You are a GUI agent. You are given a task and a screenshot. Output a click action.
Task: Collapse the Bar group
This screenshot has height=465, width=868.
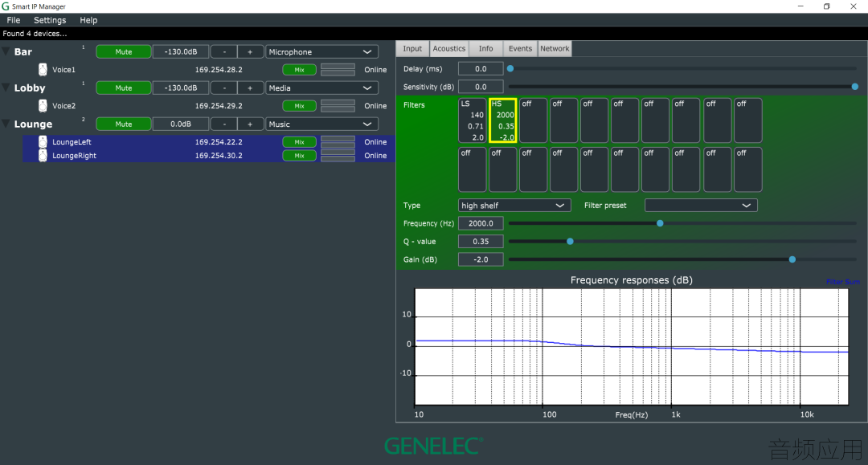(6, 52)
